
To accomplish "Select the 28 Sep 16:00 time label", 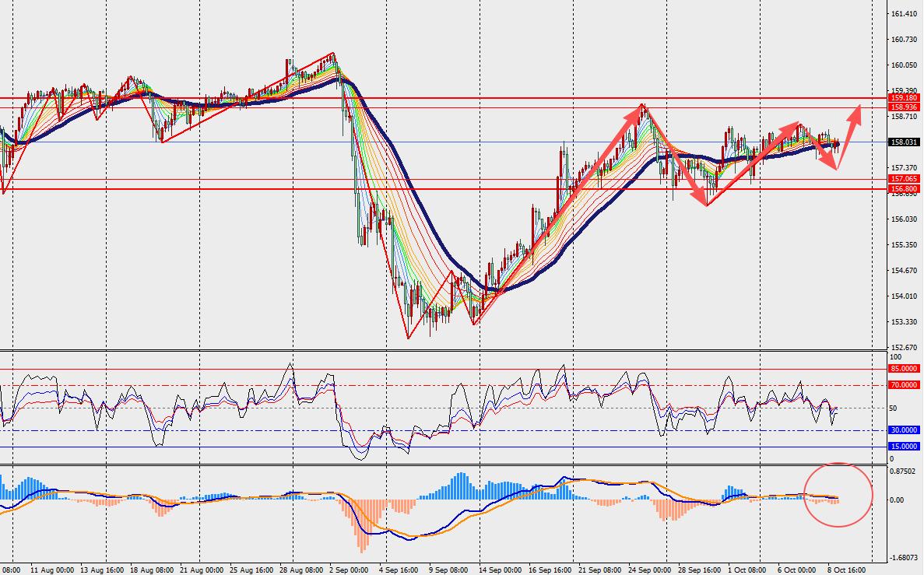I will pos(699,570).
